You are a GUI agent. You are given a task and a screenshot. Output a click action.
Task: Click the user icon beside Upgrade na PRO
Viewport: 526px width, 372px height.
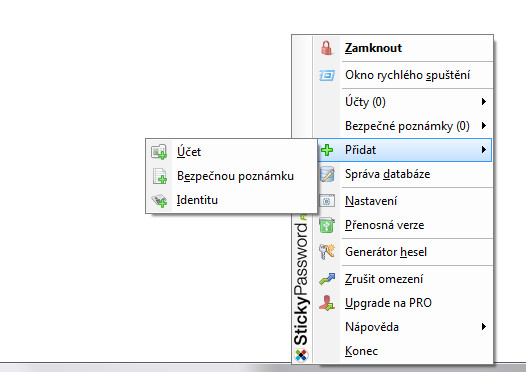pyautogui.click(x=327, y=303)
